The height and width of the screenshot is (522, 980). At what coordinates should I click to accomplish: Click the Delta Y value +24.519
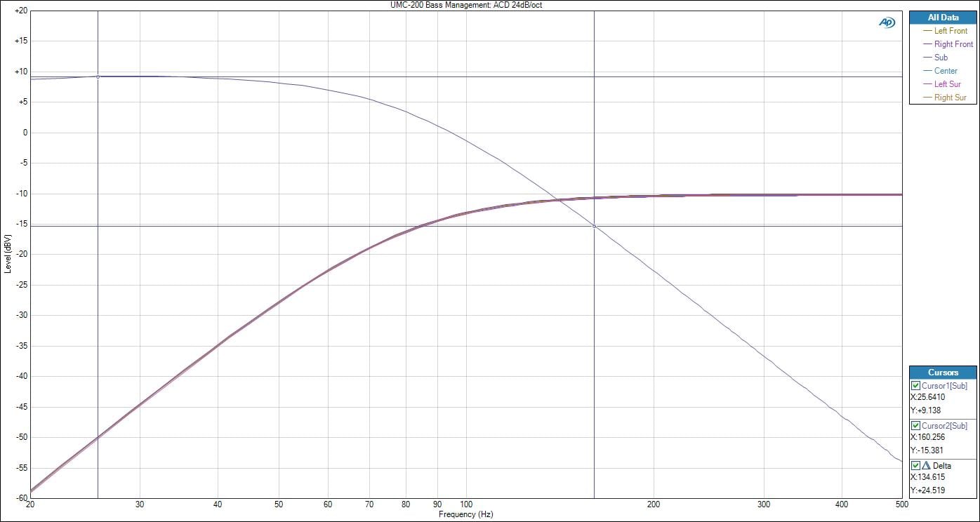(929, 490)
